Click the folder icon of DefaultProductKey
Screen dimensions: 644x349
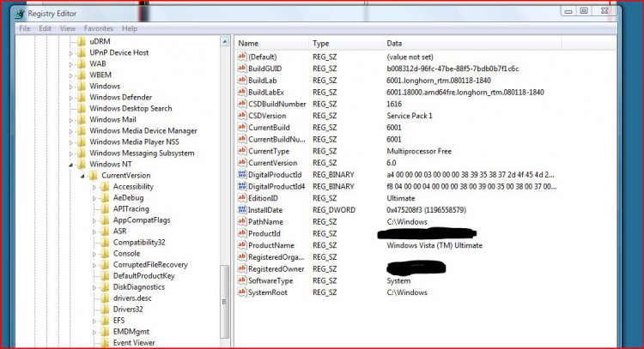(x=105, y=275)
